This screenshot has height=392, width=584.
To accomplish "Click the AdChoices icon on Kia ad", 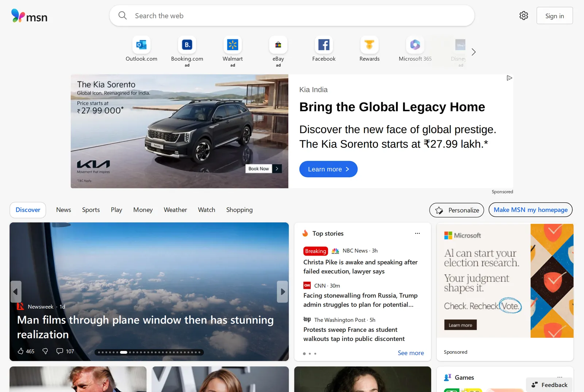I will [509, 78].
